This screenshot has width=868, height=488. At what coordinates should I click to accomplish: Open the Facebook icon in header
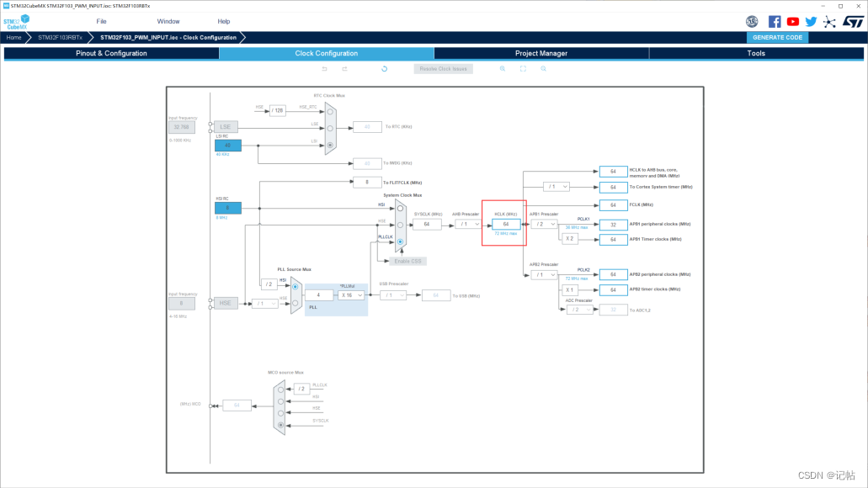775,22
